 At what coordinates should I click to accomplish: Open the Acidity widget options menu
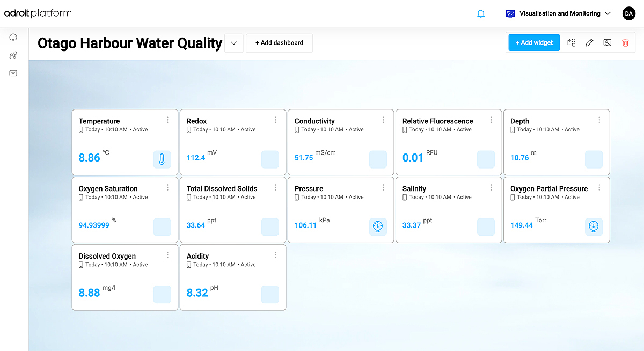(x=275, y=255)
